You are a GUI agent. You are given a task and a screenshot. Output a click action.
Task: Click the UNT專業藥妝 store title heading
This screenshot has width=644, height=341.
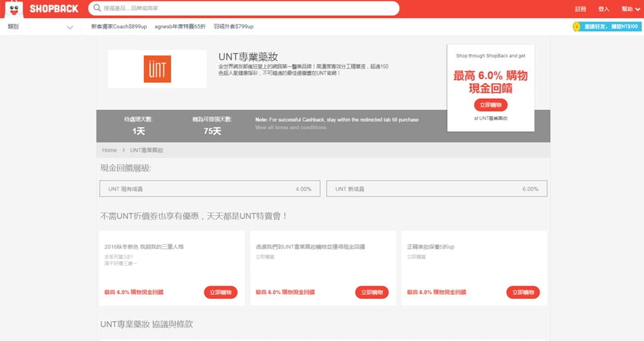(x=248, y=57)
